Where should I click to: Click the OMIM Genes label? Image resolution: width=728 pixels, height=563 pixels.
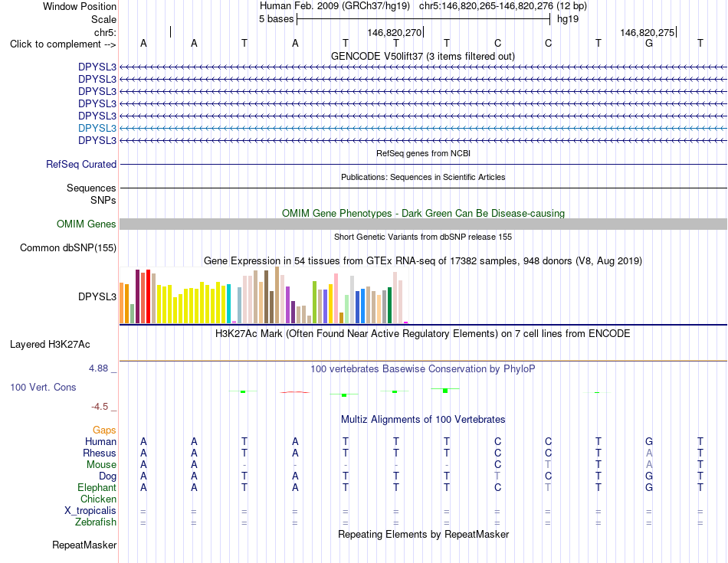pos(86,224)
